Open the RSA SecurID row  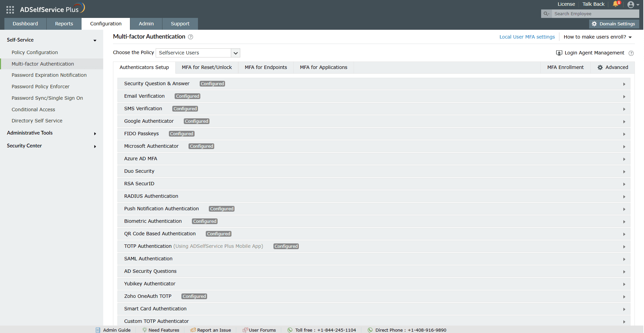[374, 184]
